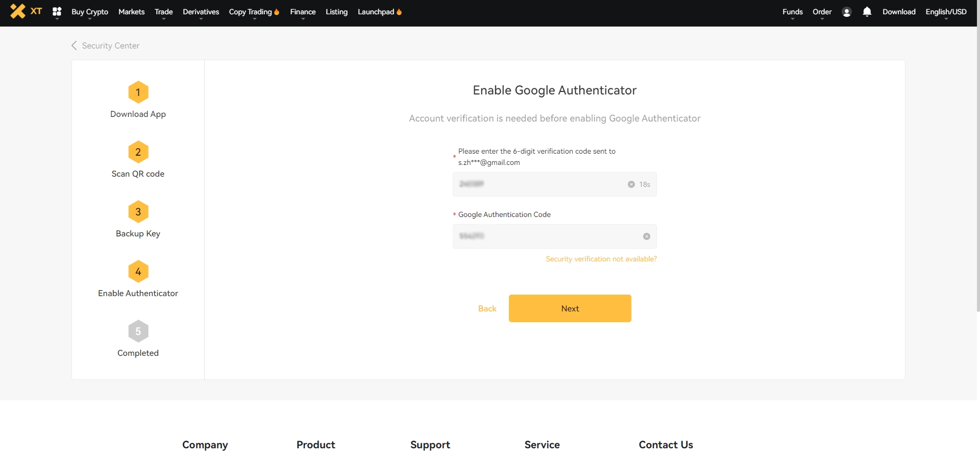Click the Enable Google Authenticator heading

(x=555, y=90)
